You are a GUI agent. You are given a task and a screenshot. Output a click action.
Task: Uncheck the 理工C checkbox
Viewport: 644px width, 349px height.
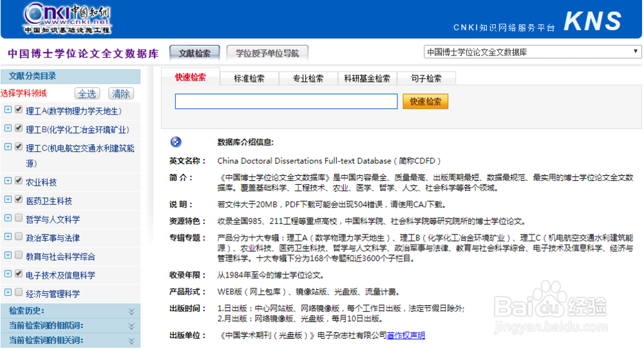[19, 147]
